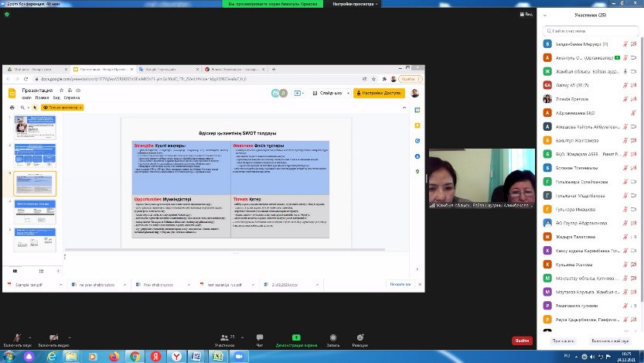Collapse participants panel with the chevron
This screenshot has height=363, width=644.
[x=543, y=15]
